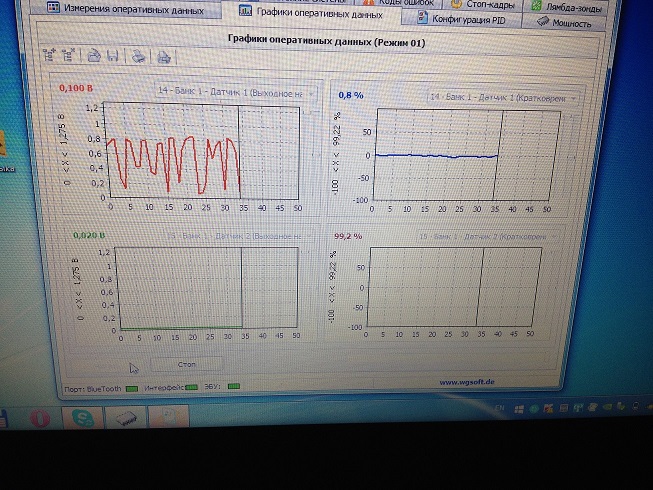Expand the top-left graph sensor dropdown
The image size is (653, 490).
[x=314, y=93]
